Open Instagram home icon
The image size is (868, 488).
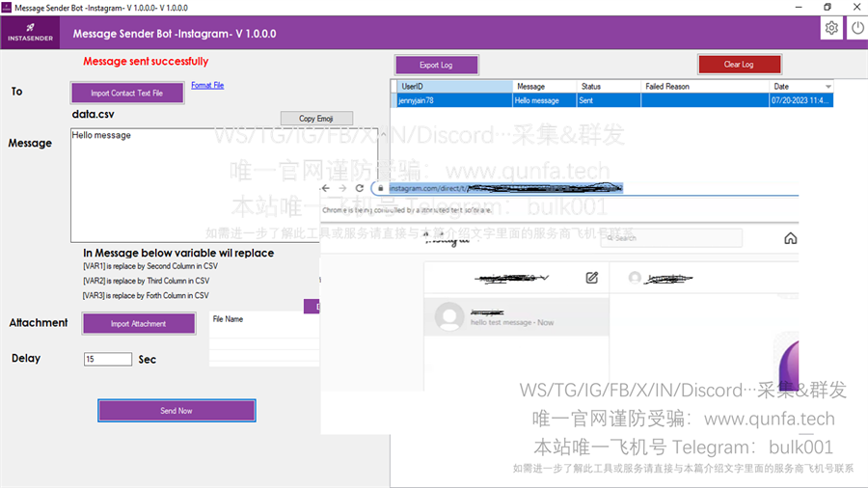(791, 238)
